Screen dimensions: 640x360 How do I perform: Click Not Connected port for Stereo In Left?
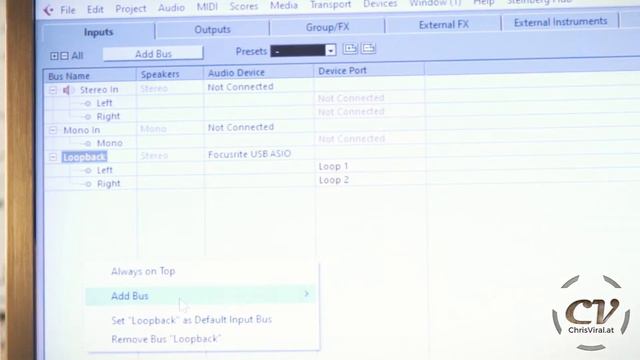click(x=351, y=98)
